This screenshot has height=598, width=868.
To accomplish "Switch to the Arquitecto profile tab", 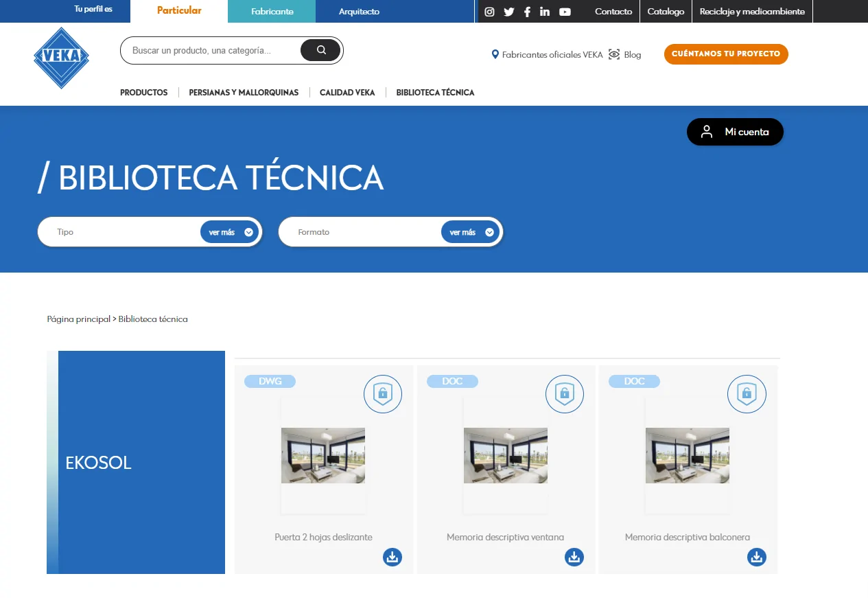I will [x=359, y=12].
